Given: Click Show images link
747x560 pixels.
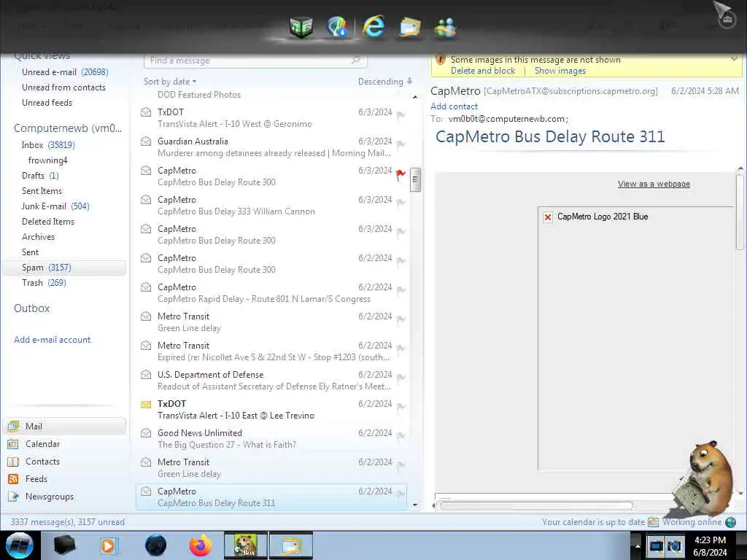Looking at the screenshot, I should click(560, 71).
